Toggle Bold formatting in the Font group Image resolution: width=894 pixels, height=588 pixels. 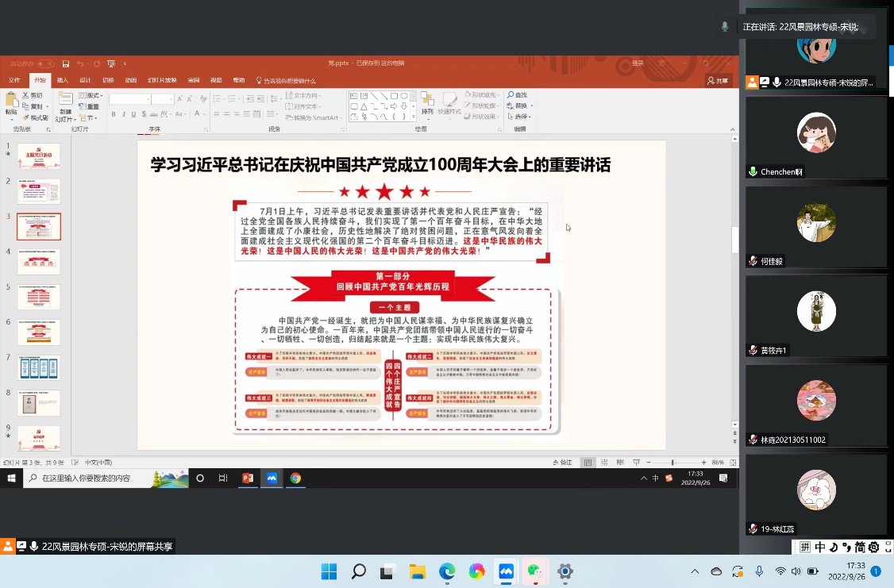pyautogui.click(x=114, y=114)
